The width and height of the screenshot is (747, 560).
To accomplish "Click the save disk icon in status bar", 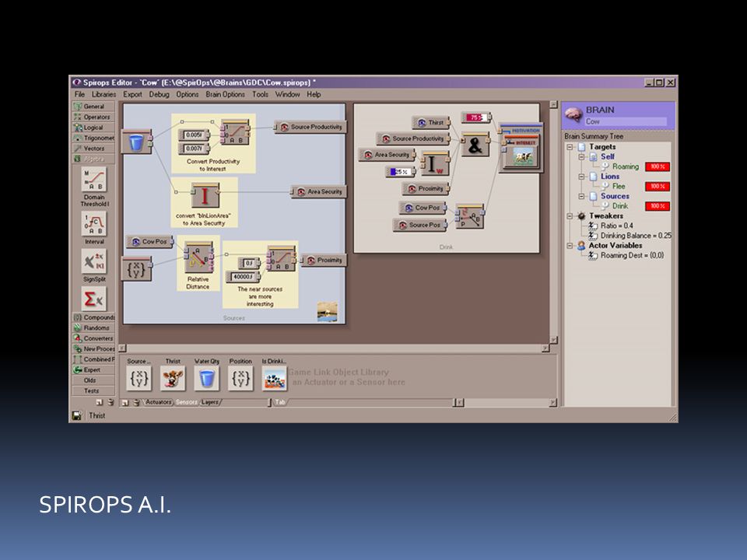I will coord(77,415).
